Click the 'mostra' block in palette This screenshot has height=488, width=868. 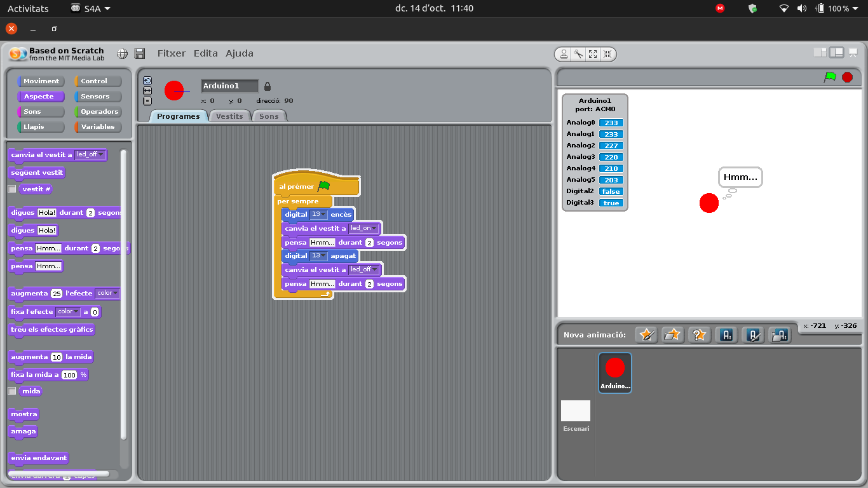(24, 414)
